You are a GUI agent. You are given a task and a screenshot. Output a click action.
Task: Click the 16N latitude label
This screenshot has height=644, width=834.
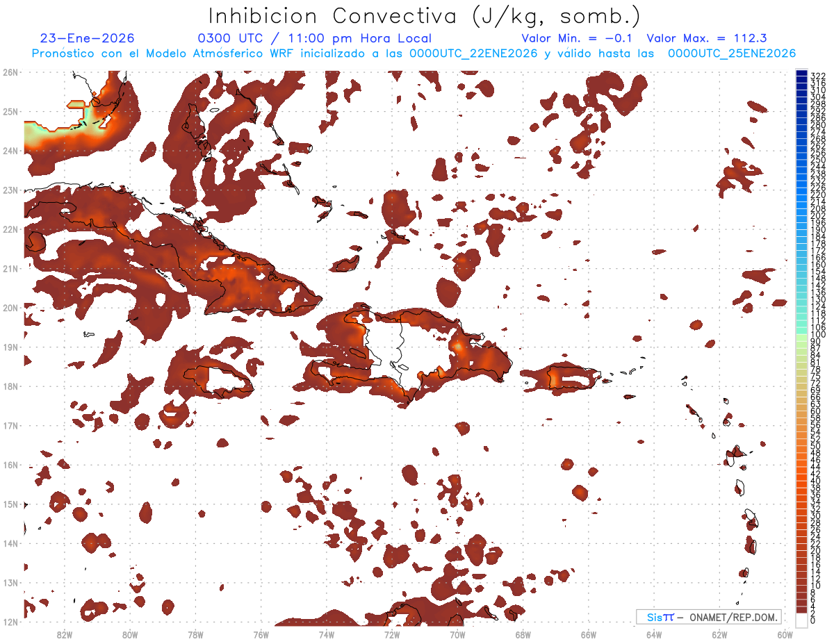10,465
